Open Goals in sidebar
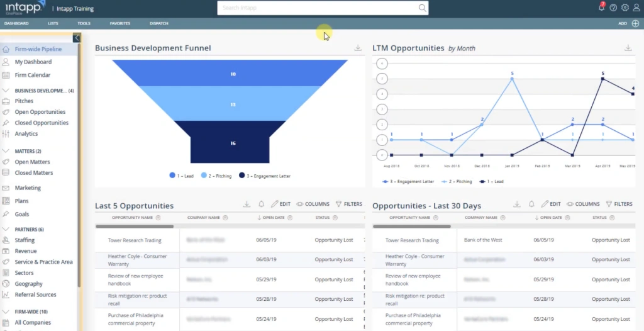The height and width of the screenshot is (331, 644). coord(22,214)
